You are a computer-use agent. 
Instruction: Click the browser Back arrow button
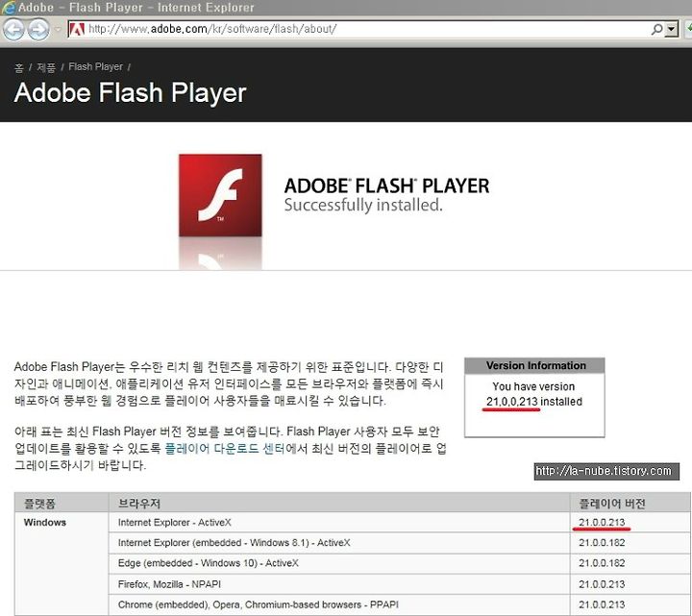coord(13,30)
